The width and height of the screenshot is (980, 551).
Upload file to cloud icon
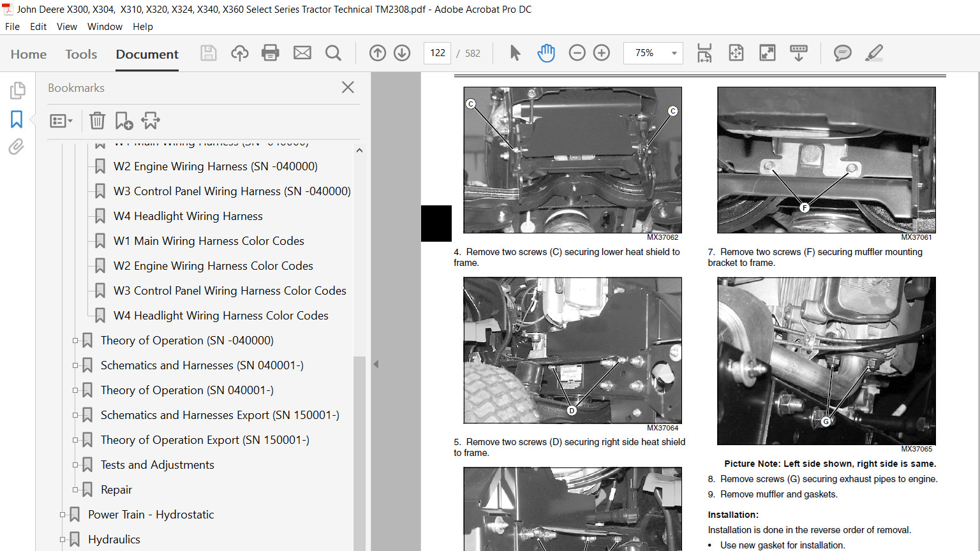[240, 53]
